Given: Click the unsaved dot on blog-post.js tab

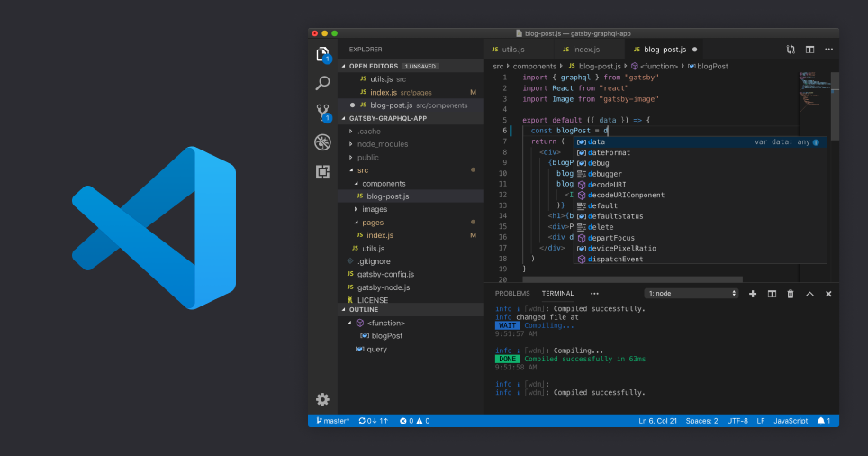Looking at the screenshot, I should click(695, 50).
